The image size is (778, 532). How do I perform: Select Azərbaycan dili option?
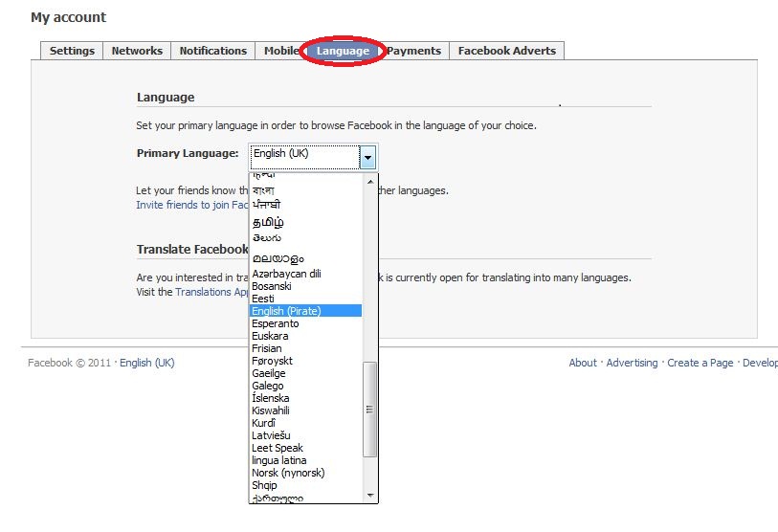coord(305,274)
